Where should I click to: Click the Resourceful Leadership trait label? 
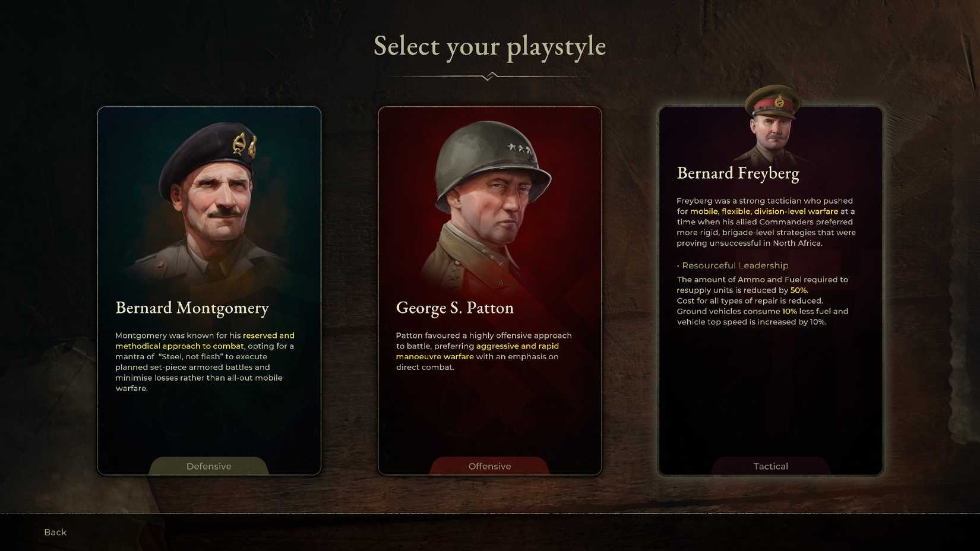click(735, 265)
